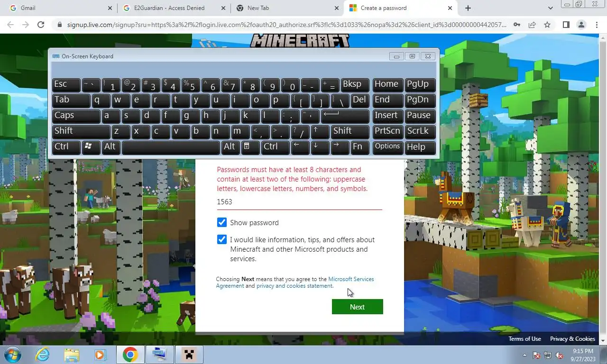607x364 pixels.
Task: Show hidden tray icons arrow
Action: click(x=524, y=355)
